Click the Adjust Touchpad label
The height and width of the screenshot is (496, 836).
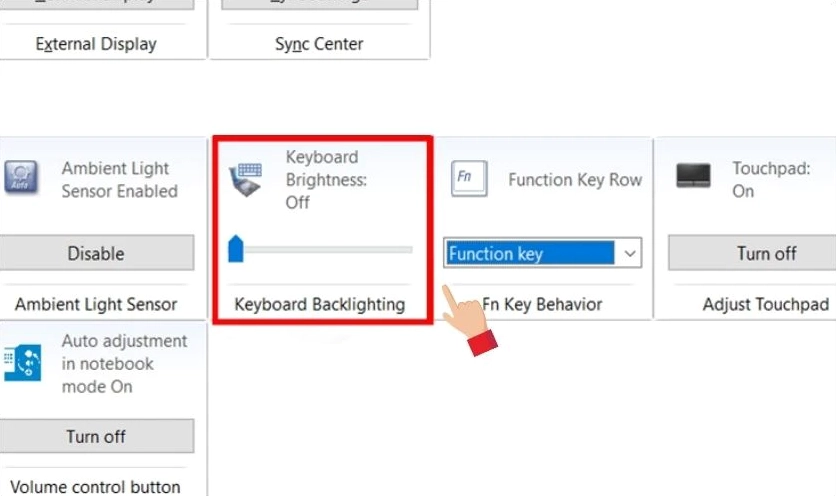pyautogui.click(x=766, y=304)
